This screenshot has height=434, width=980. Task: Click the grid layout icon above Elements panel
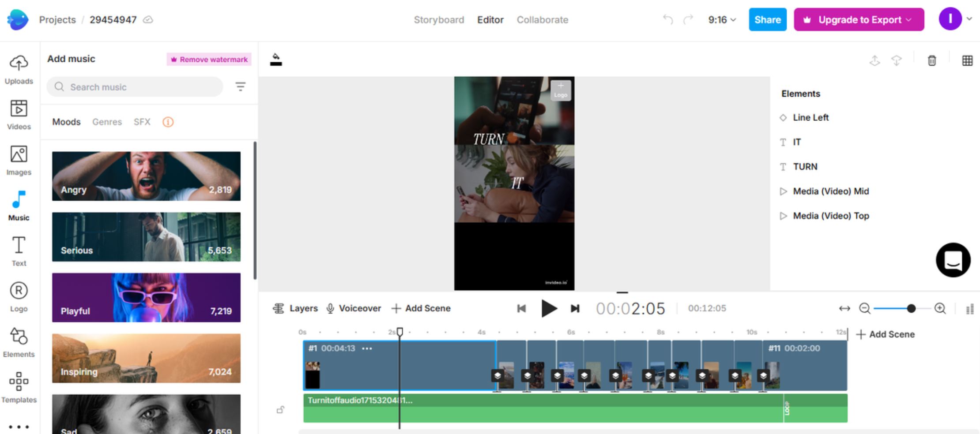tap(967, 61)
